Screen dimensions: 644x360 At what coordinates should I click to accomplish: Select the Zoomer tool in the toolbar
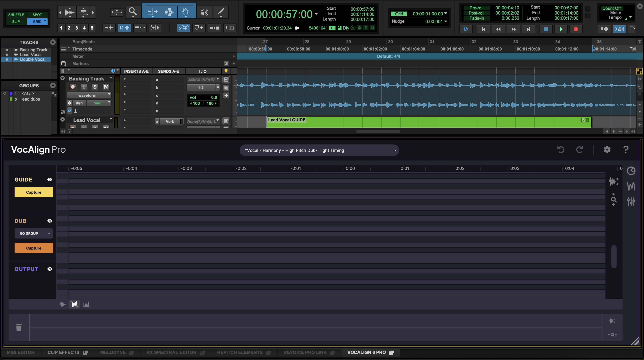[133, 12]
